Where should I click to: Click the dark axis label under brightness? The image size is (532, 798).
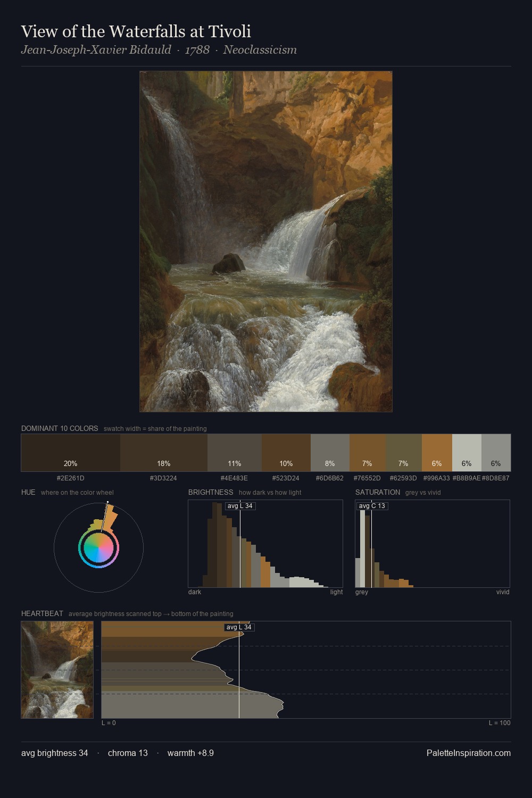click(x=195, y=592)
